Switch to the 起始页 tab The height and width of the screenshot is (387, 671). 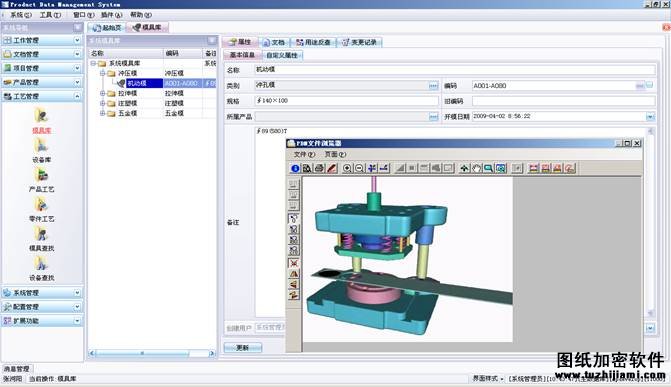pos(107,28)
